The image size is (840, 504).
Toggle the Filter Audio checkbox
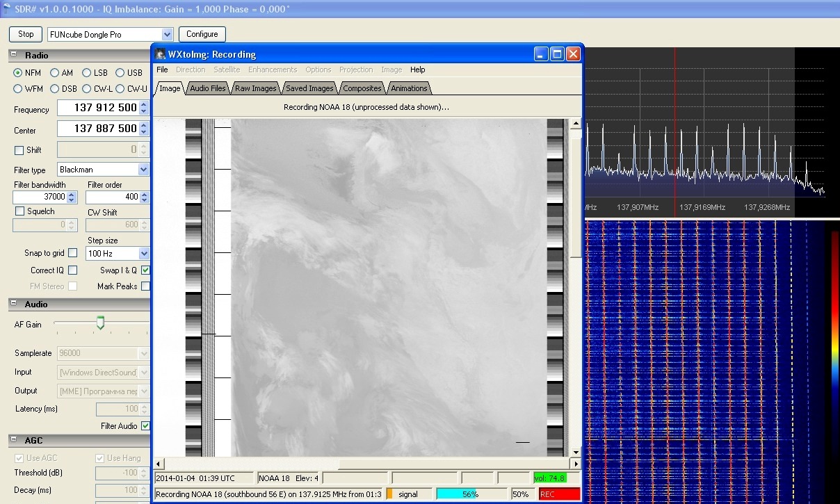coord(145,425)
